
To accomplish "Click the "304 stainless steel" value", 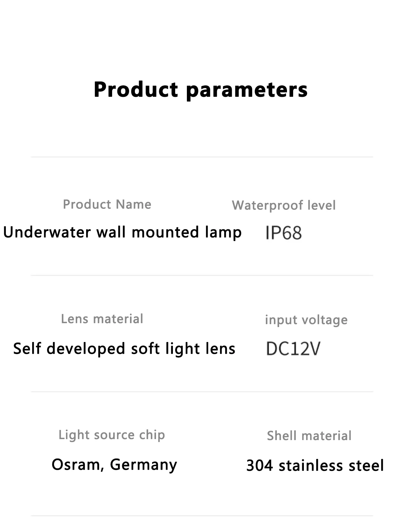I will 315,465.
